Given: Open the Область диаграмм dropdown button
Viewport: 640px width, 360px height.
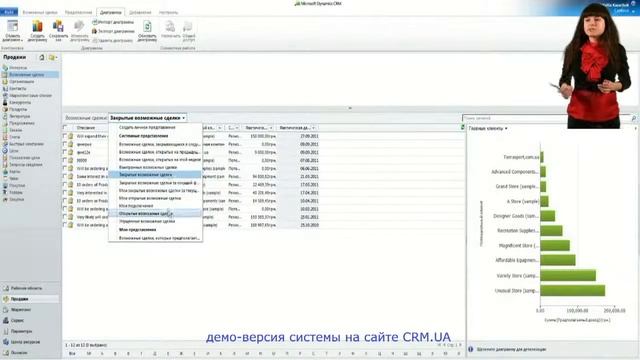Looking at the screenshot, I should click(12, 31).
